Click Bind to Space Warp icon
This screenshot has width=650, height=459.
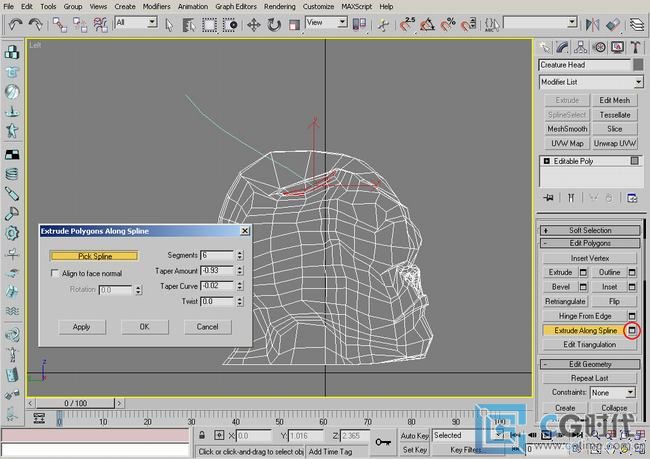[x=100, y=25]
